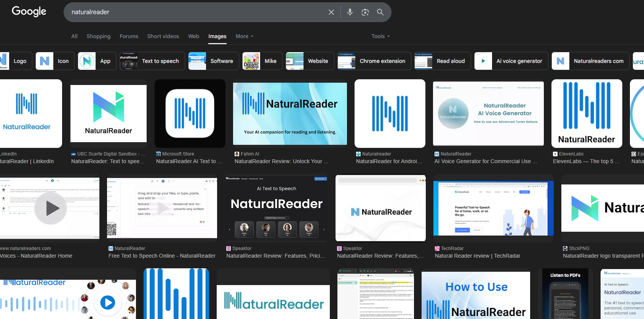Open TechRadar Natural Reader review image

click(494, 208)
